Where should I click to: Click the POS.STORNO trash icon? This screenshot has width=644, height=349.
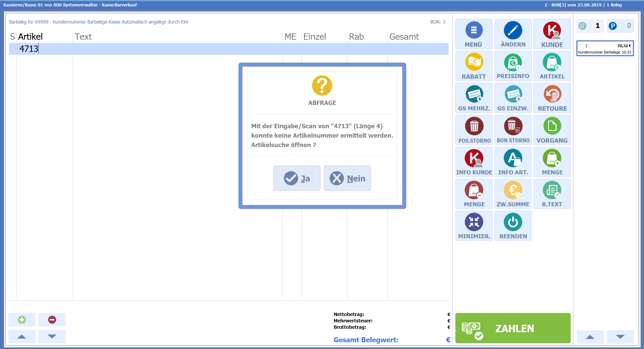pos(474,127)
